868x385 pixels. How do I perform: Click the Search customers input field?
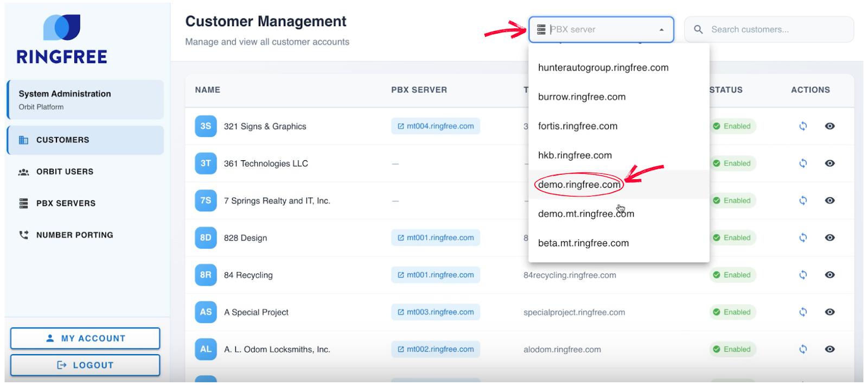[776, 29]
